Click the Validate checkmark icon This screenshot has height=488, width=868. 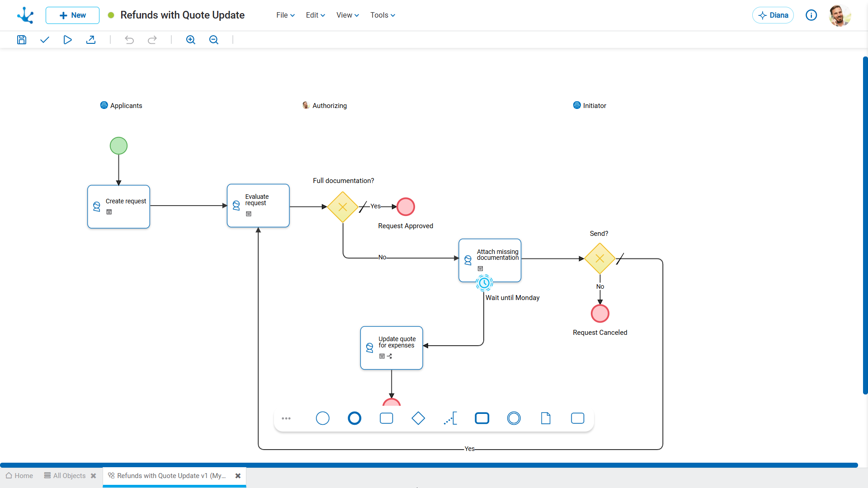point(44,40)
